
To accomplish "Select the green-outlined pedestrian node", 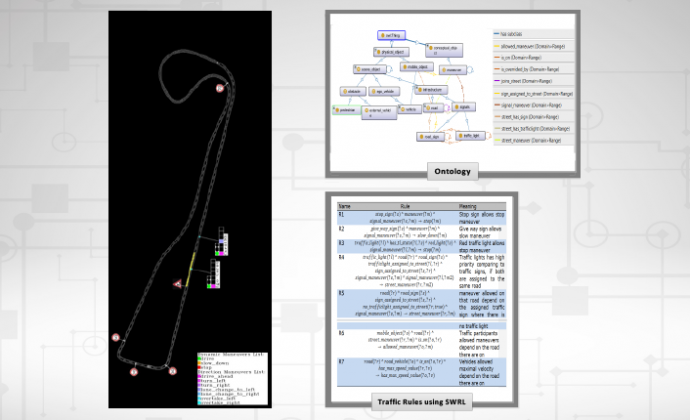I will point(347,110).
